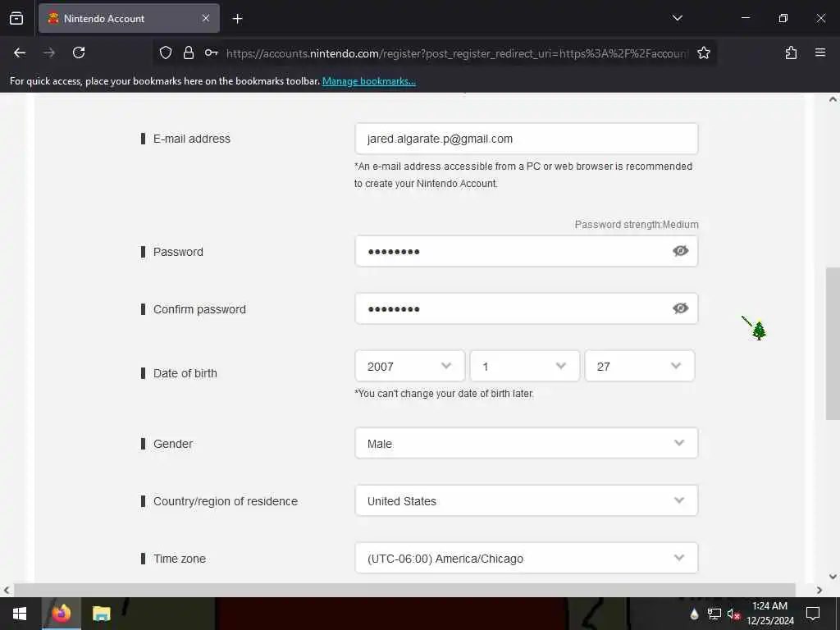Click the Password strength:Medium text
Screen dimensions: 840x630
[x=637, y=225]
